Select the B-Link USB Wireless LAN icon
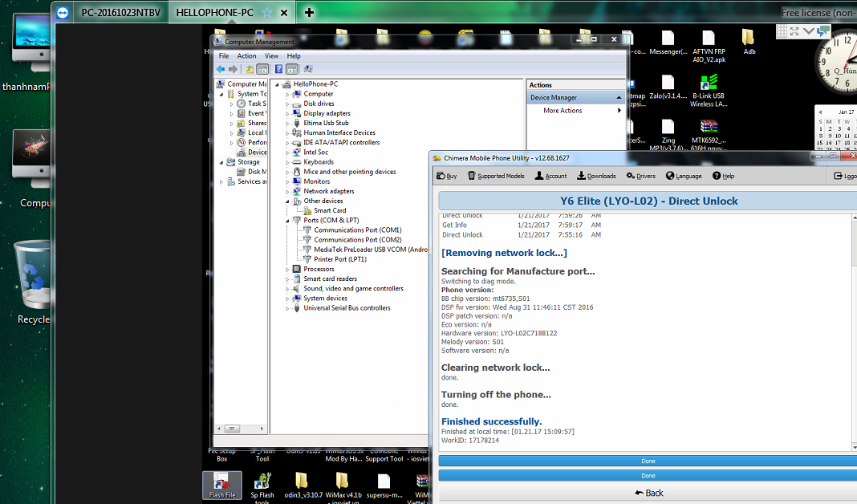The image size is (857, 504). pyautogui.click(x=709, y=91)
